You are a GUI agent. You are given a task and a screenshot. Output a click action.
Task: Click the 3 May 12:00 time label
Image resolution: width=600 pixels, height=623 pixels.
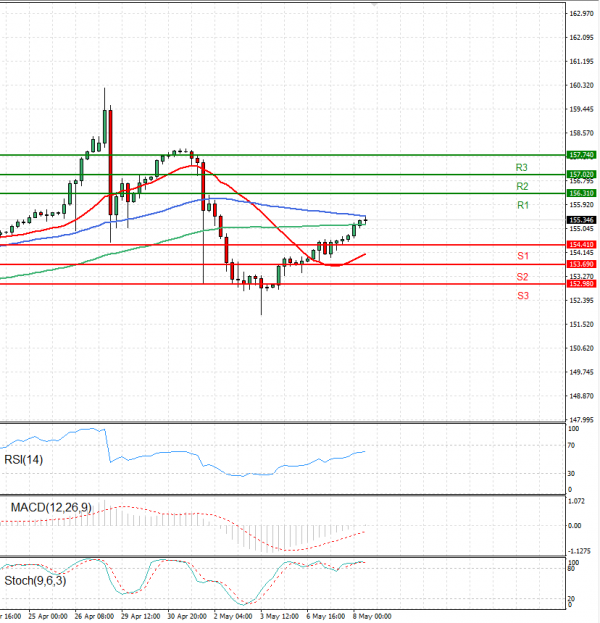pyautogui.click(x=279, y=616)
